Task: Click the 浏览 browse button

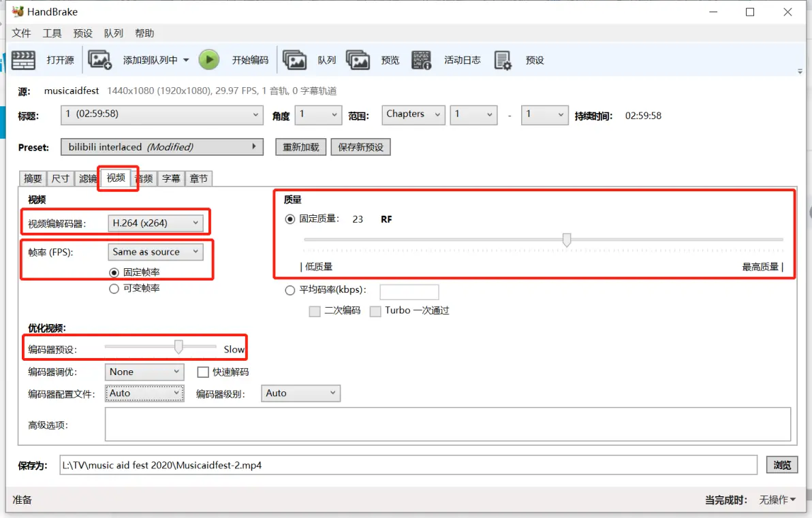Action: point(782,465)
